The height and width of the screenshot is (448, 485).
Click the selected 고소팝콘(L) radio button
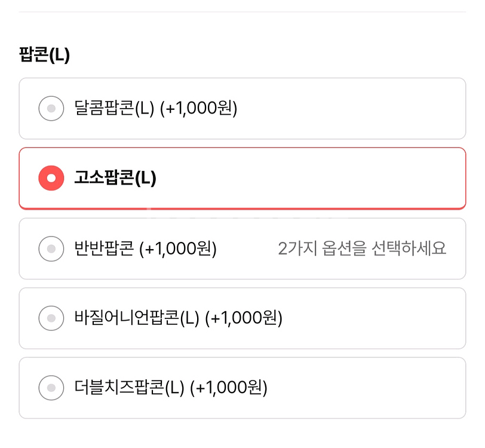click(x=51, y=178)
